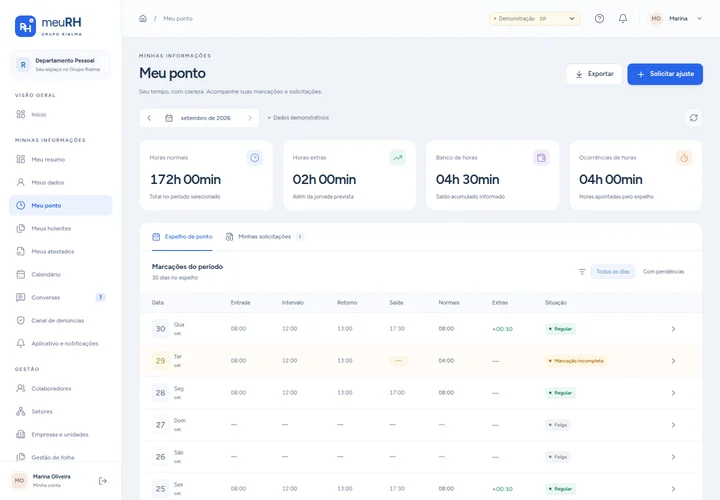This screenshot has width=720, height=500.
Task: Open the Demonstração DP dropdown
Action: [534, 19]
